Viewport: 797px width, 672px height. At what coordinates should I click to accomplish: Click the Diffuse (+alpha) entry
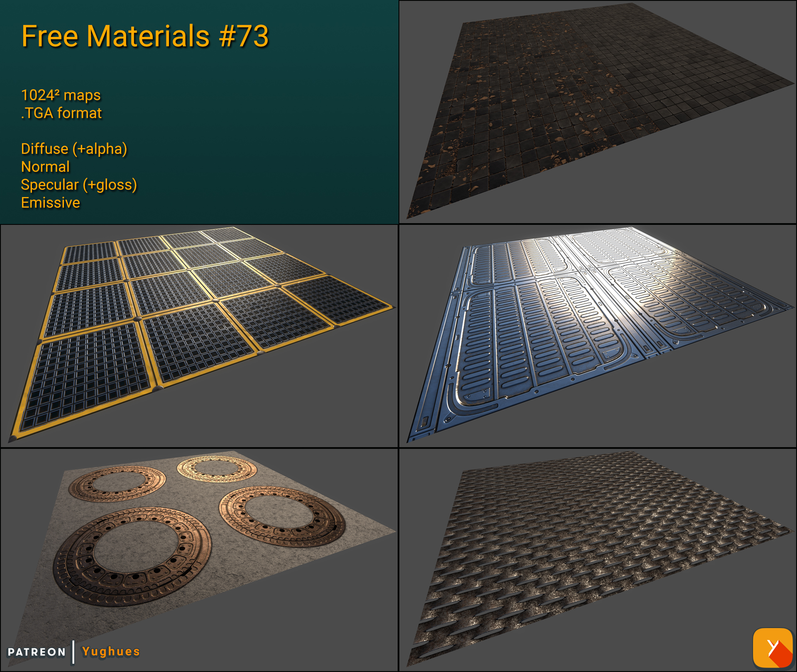tap(75, 149)
